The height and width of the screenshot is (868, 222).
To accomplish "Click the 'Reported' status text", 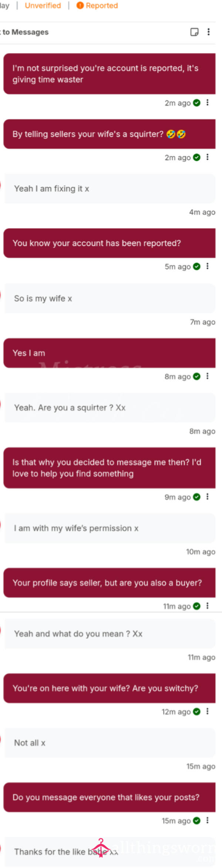I will 102,6.
